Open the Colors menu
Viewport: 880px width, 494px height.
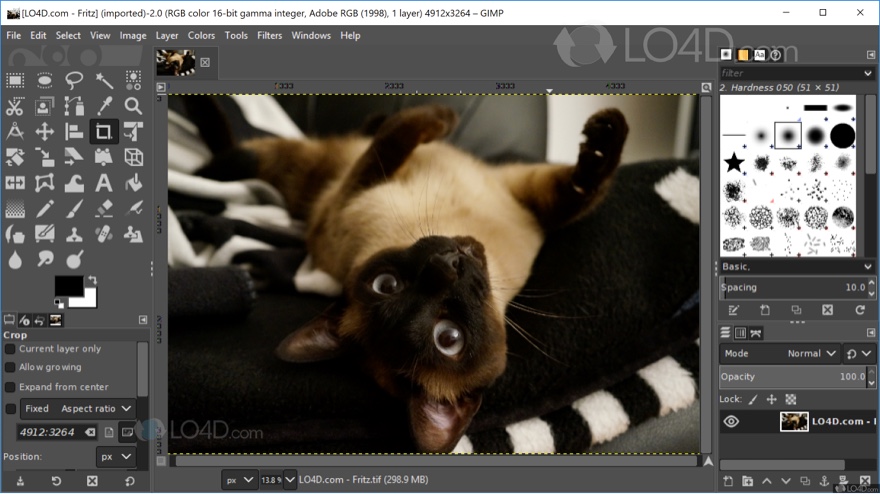click(201, 35)
